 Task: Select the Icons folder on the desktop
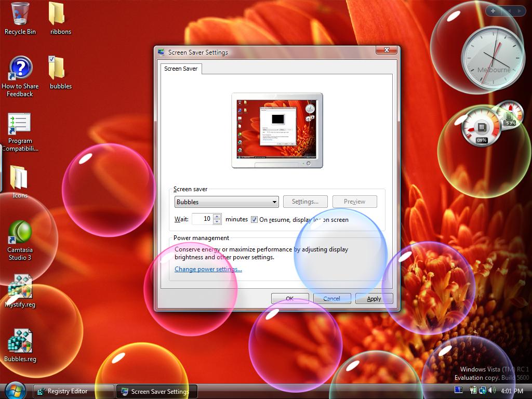19,181
